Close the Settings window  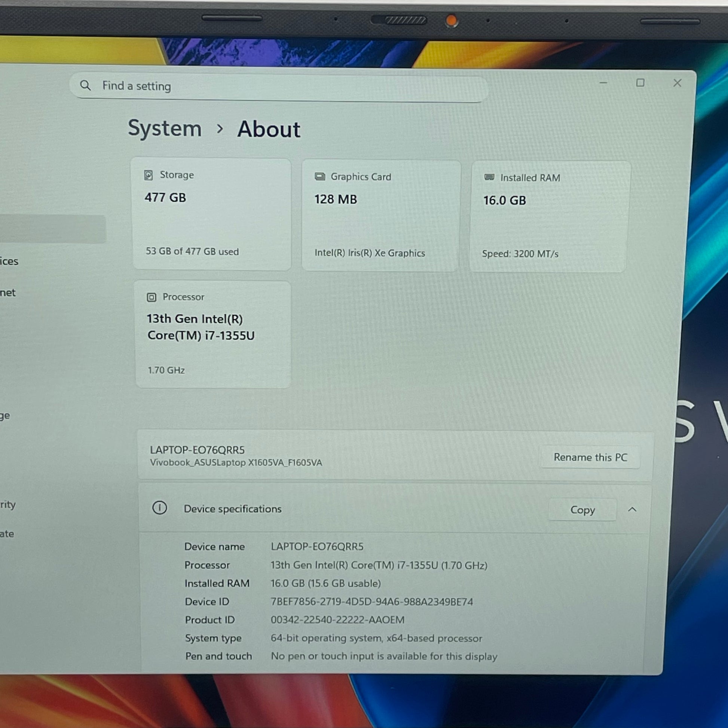point(677,83)
